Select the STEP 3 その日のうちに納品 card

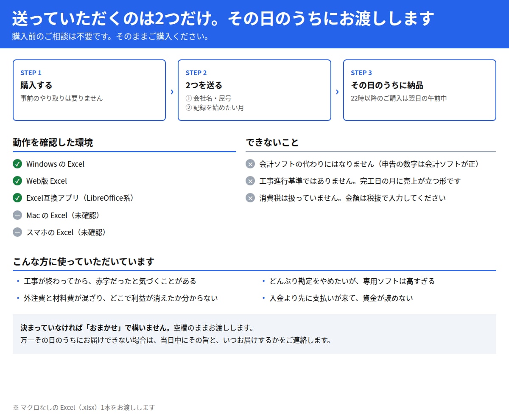coord(420,90)
